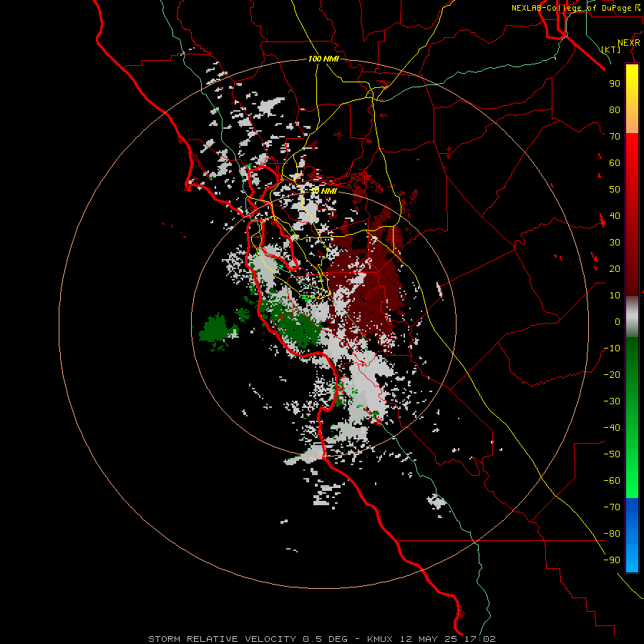Click the positive 90 knot scale label
Screen dimensions: 644x644
click(x=615, y=84)
